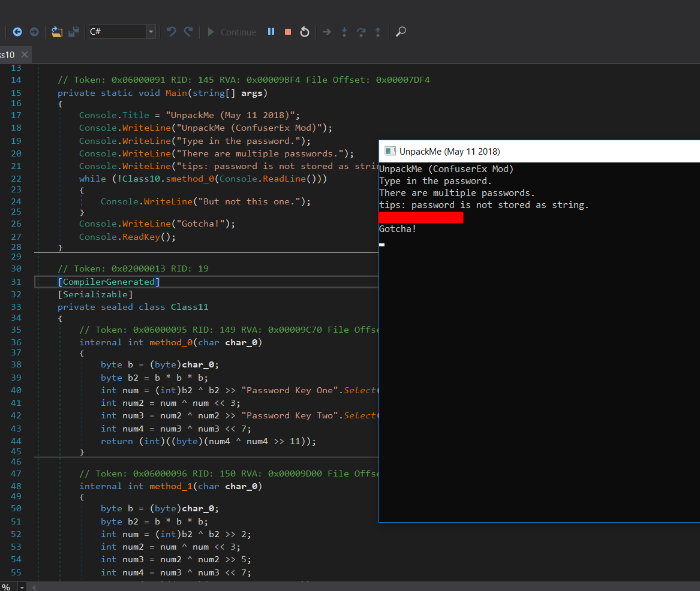Click the CompilerGenerated attribute in code

[x=109, y=282]
